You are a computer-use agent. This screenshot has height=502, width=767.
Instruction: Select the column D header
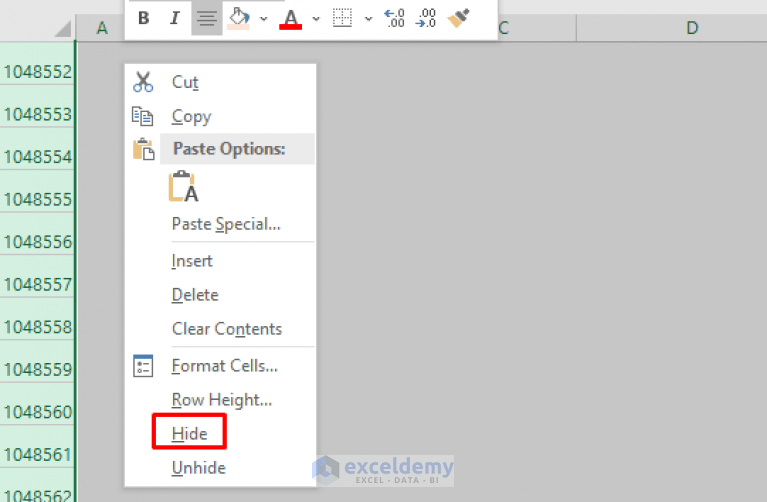692,28
